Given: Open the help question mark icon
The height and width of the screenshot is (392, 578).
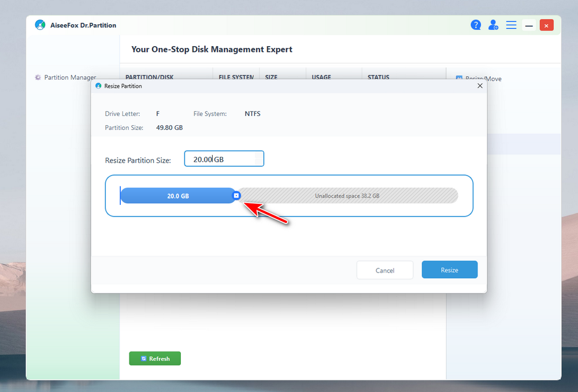Looking at the screenshot, I should (476, 25).
